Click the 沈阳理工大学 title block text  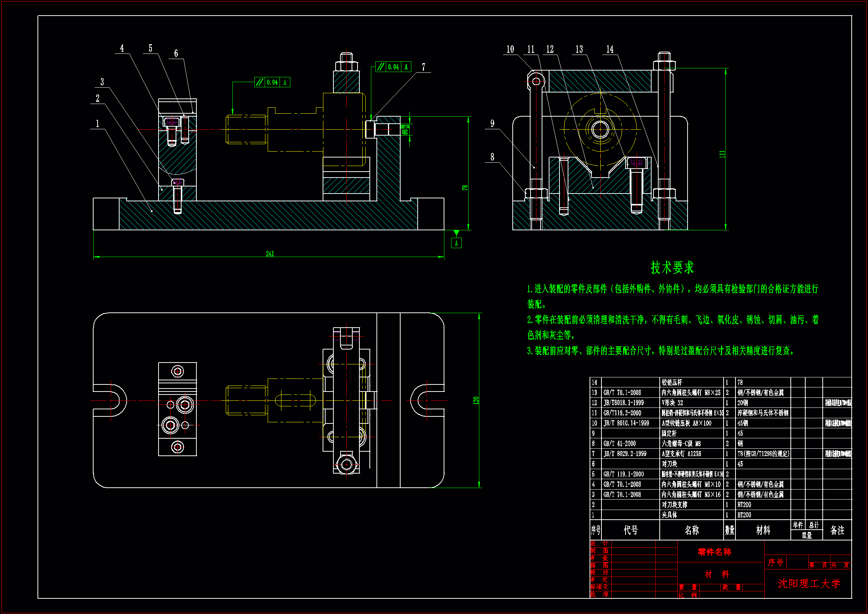pos(809,584)
